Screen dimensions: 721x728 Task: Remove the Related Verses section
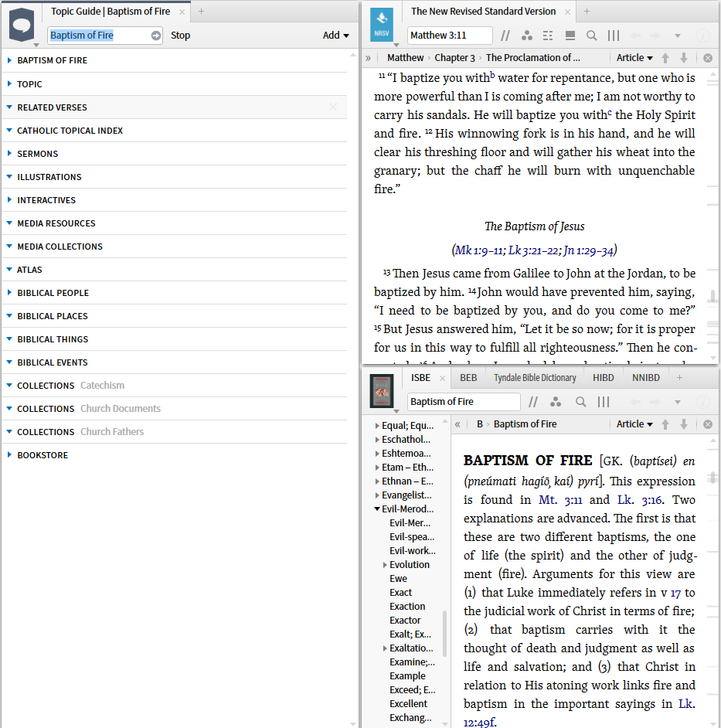pos(333,107)
